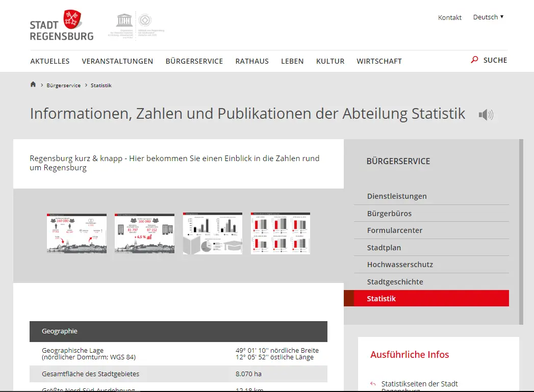Click the red search magnifier icon

474,60
